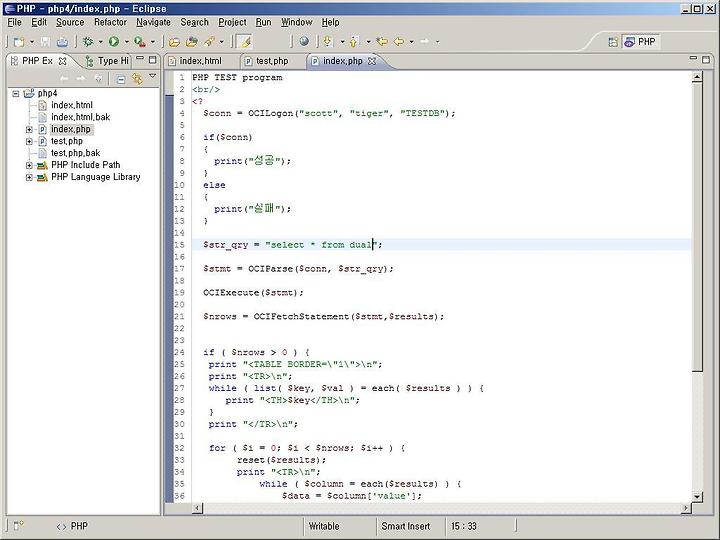Click the New file wizard icon
The height and width of the screenshot is (540, 720).
pos(19,42)
